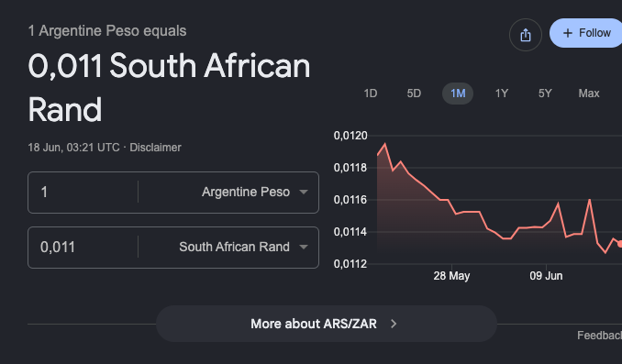Switch chart to 1Y range

(x=502, y=94)
